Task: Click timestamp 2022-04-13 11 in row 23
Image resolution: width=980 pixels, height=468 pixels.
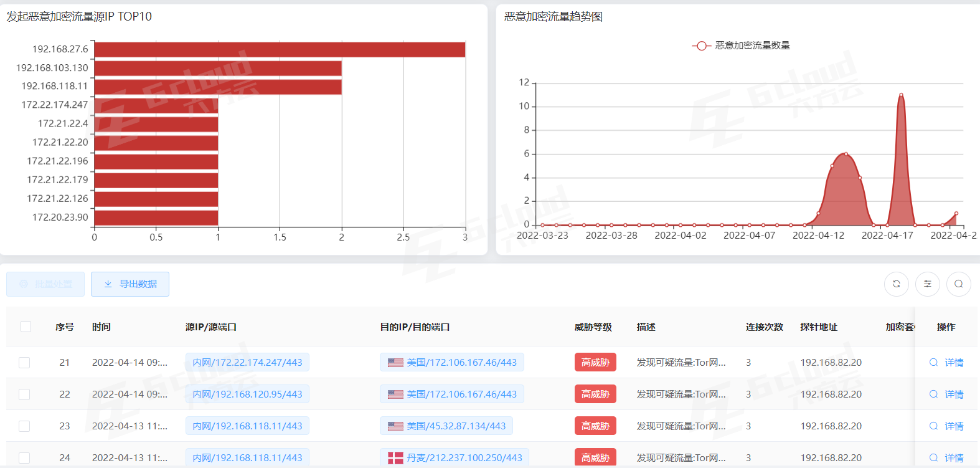Action: pyautogui.click(x=130, y=426)
